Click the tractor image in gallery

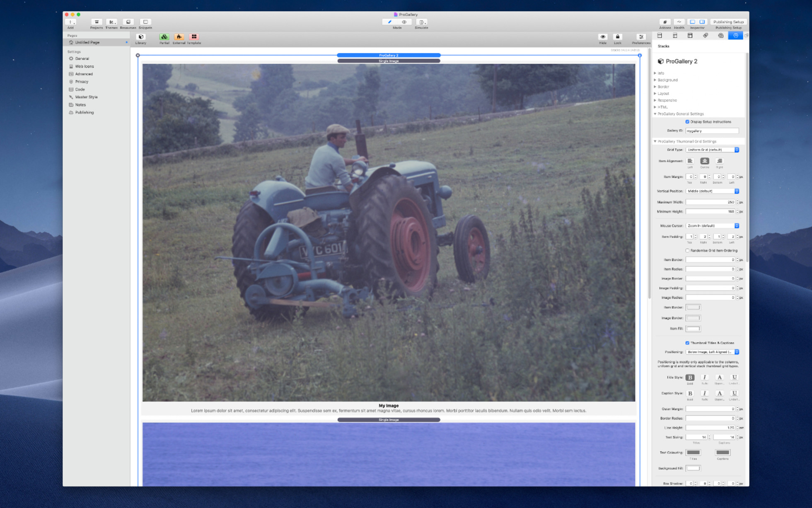pyautogui.click(x=389, y=232)
